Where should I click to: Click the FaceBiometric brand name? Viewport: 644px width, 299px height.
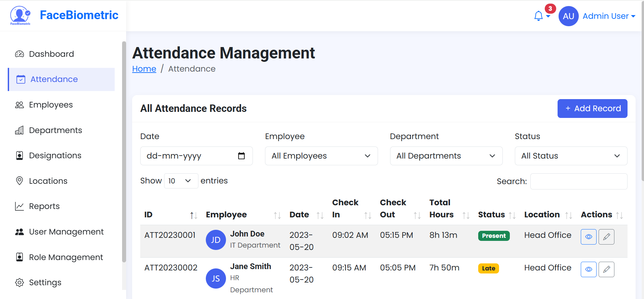pos(79,15)
